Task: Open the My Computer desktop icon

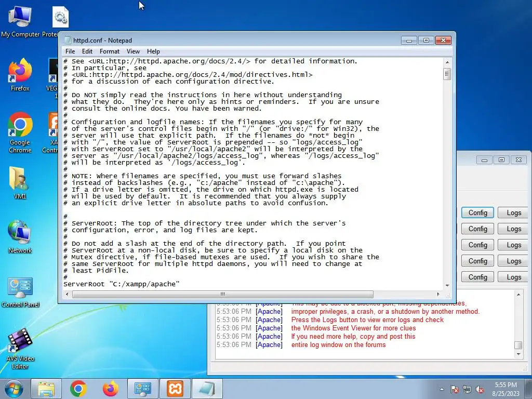Action: coord(20,21)
